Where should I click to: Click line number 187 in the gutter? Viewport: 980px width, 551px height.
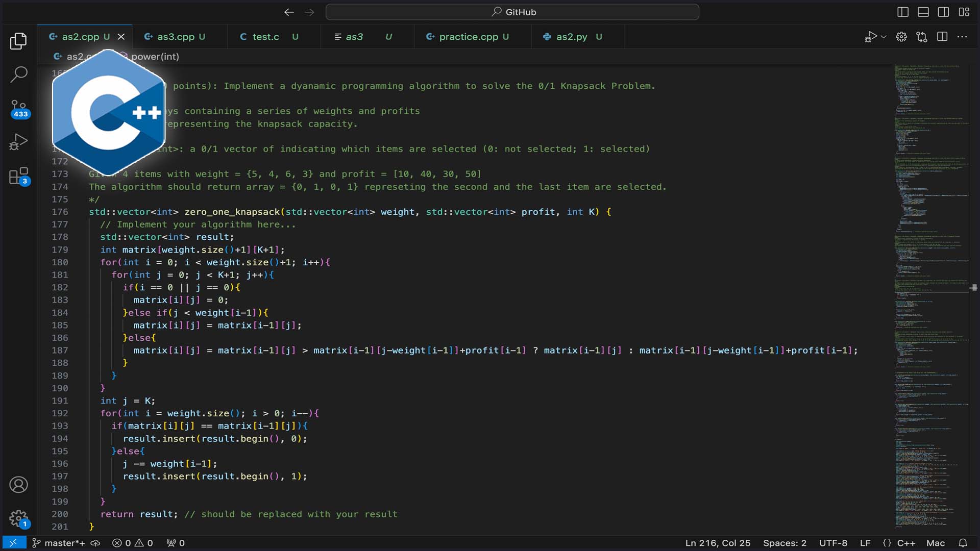(x=60, y=350)
